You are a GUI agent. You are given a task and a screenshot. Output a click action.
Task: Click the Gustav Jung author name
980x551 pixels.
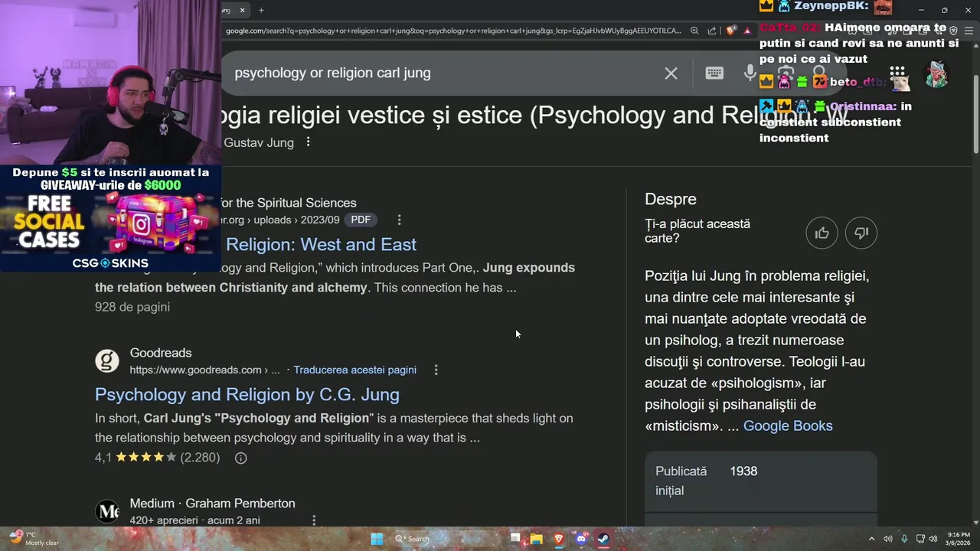(x=259, y=143)
